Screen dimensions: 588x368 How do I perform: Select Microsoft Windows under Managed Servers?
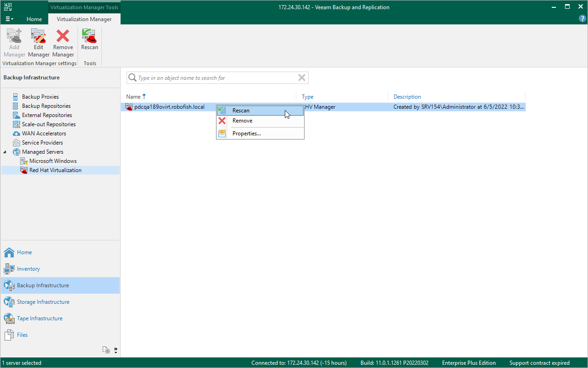click(53, 161)
